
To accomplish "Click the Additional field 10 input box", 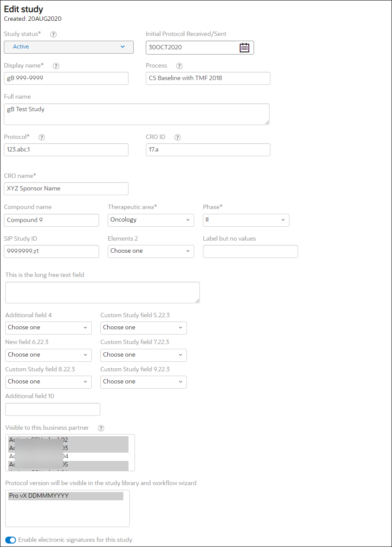I will [53, 409].
